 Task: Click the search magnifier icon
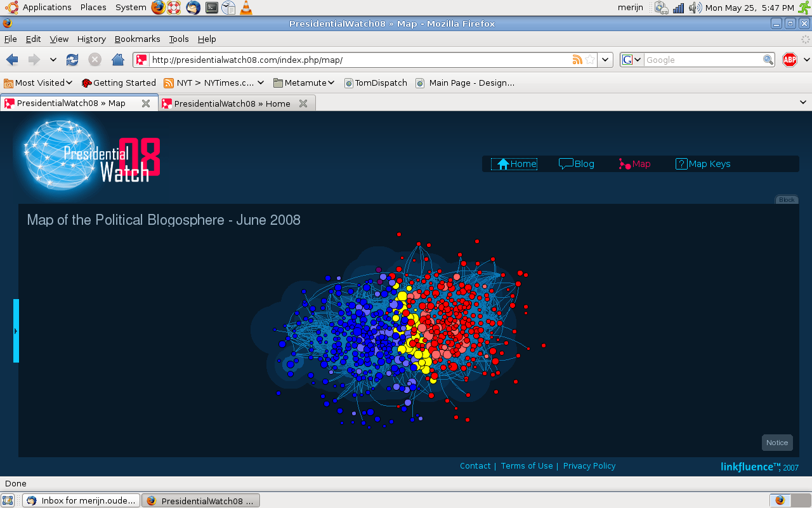click(768, 60)
